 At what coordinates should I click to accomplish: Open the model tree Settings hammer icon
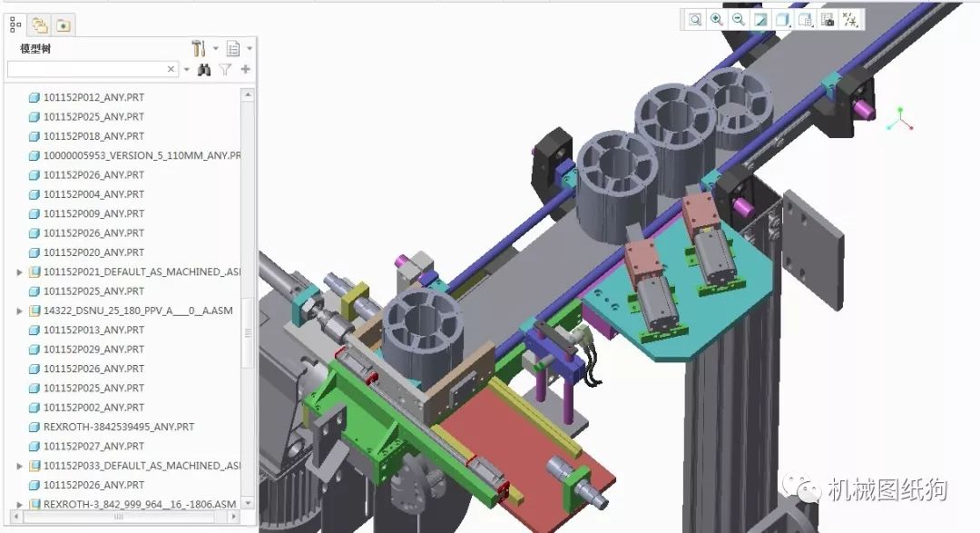point(199,48)
